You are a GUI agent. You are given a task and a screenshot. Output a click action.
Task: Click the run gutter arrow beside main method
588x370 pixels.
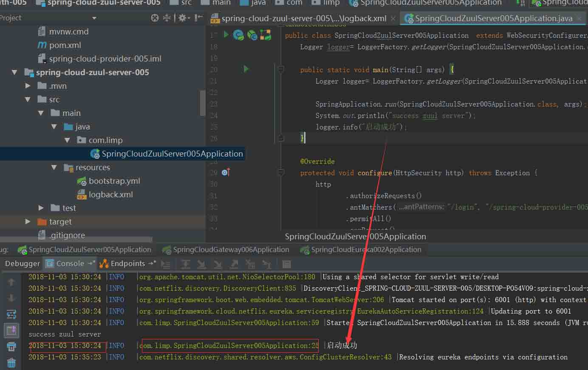246,69
